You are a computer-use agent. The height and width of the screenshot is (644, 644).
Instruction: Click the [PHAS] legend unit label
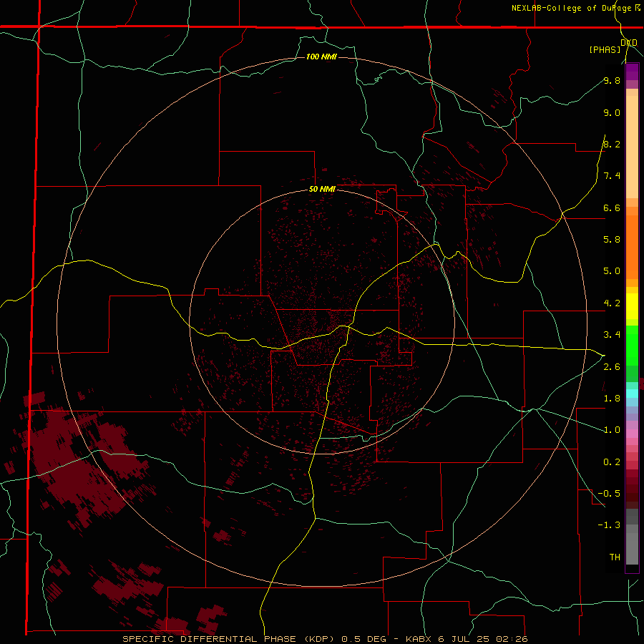605,49
